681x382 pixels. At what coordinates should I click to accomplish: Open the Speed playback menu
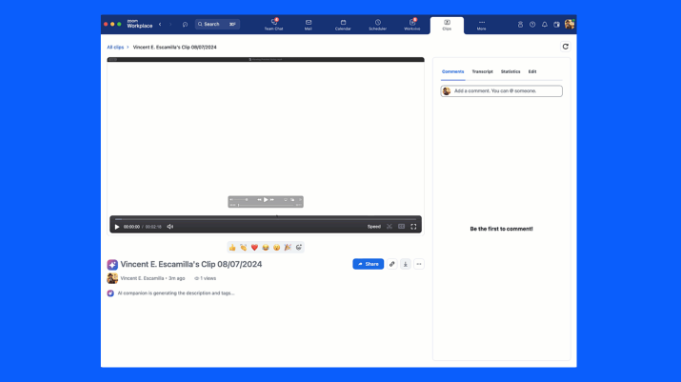click(x=374, y=227)
